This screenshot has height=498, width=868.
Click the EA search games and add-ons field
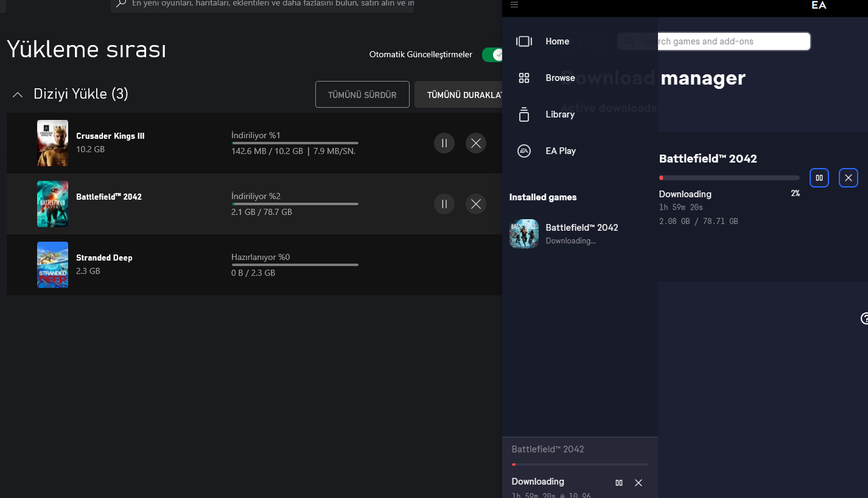[x=714, y=41]
